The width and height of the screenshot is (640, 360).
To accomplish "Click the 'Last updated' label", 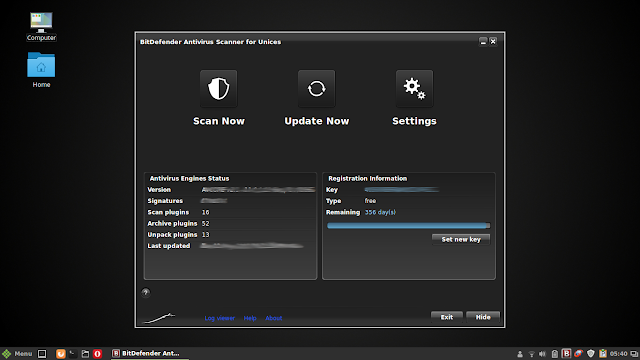I will click(169, 246).
